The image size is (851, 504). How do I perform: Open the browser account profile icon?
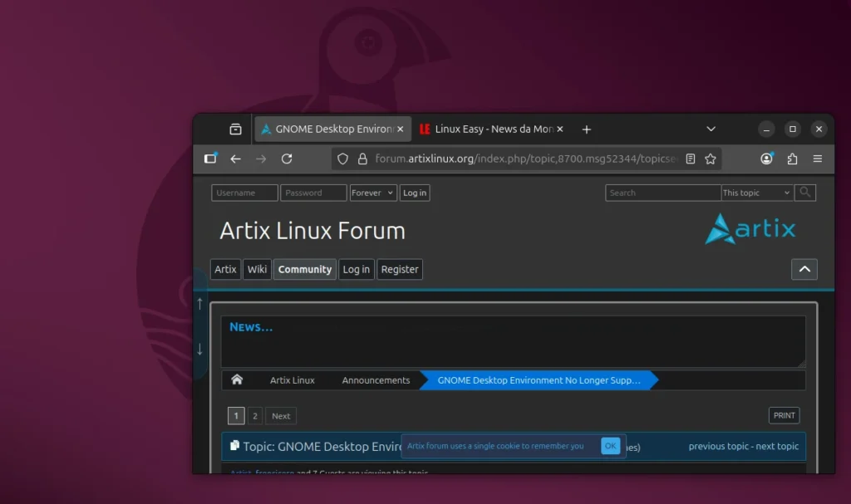[x=765, y=159]
